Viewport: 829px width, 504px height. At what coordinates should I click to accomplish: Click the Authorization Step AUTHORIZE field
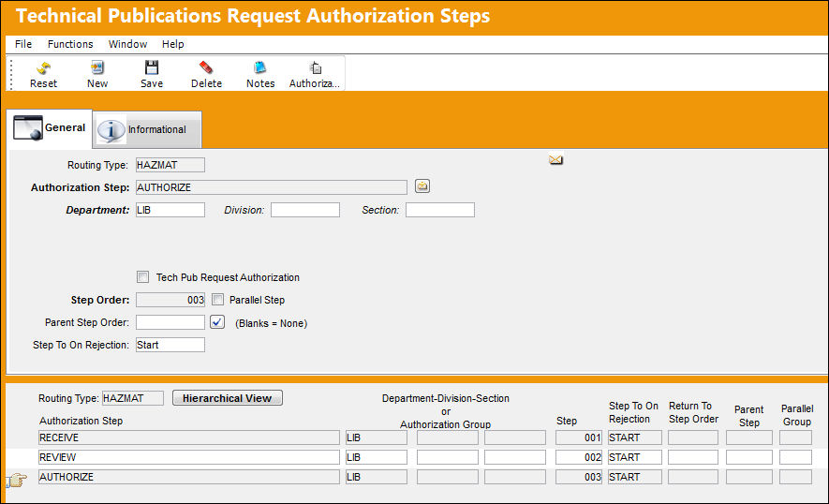pos(272,187)
